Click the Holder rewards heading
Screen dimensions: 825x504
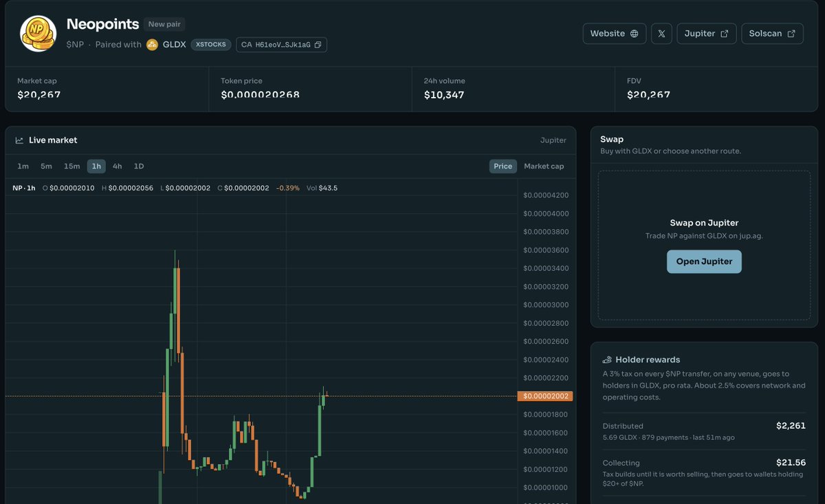click(x=648, y=360)
